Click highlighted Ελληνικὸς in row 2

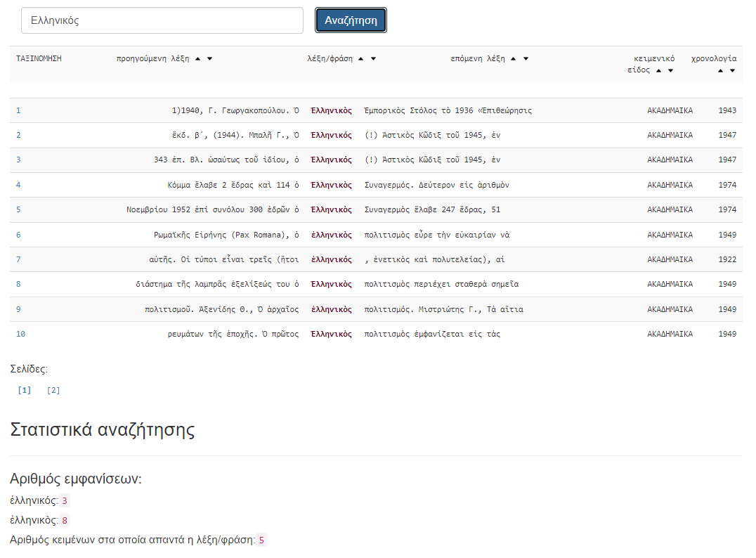point(331,135)
